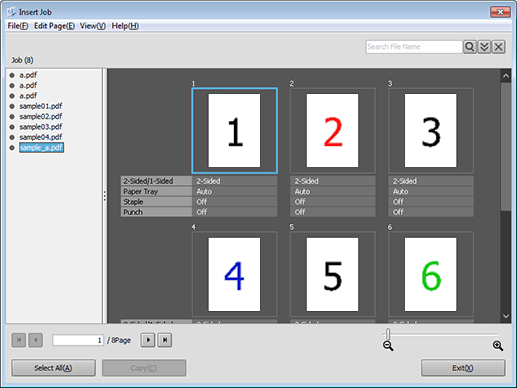Click the Job (8) header label

[x=22, y=60]
